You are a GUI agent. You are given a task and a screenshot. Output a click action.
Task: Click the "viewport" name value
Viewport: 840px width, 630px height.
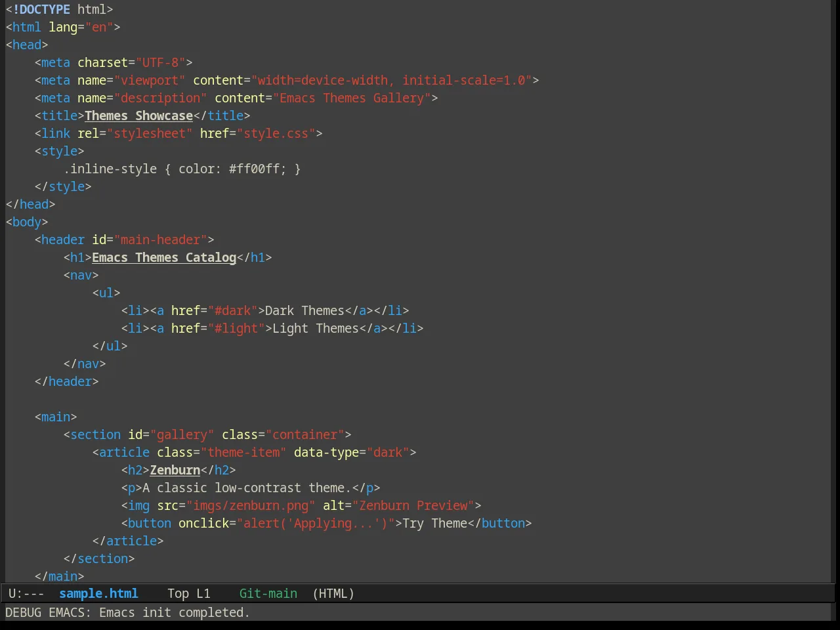(150, 80)
